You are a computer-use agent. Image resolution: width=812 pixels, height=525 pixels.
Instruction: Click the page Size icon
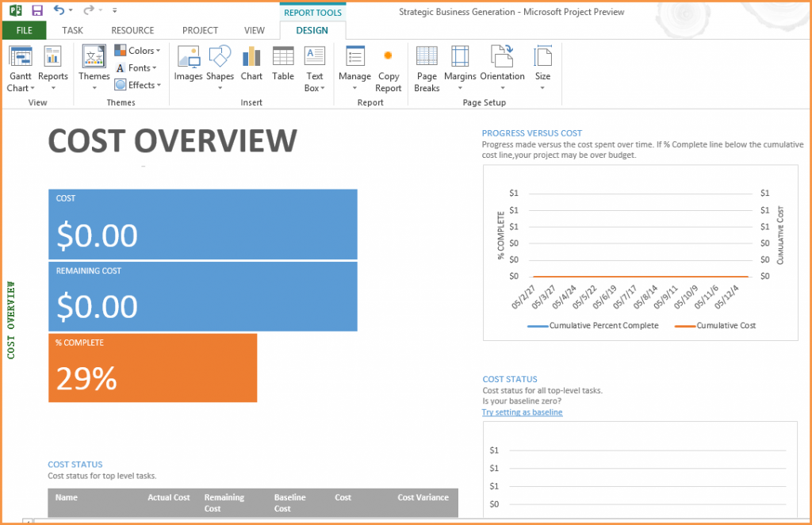[542, 56]
